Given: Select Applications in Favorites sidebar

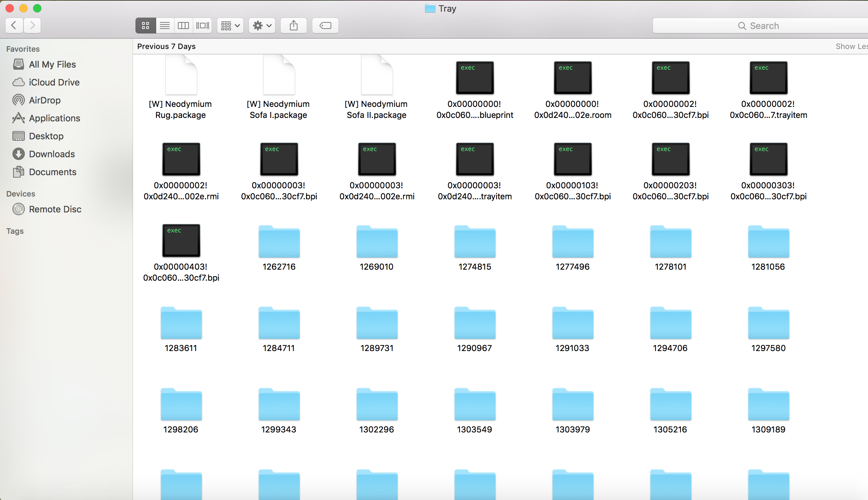Looking at the screenshot, I should pyautogui.click(x=54, y=118).
